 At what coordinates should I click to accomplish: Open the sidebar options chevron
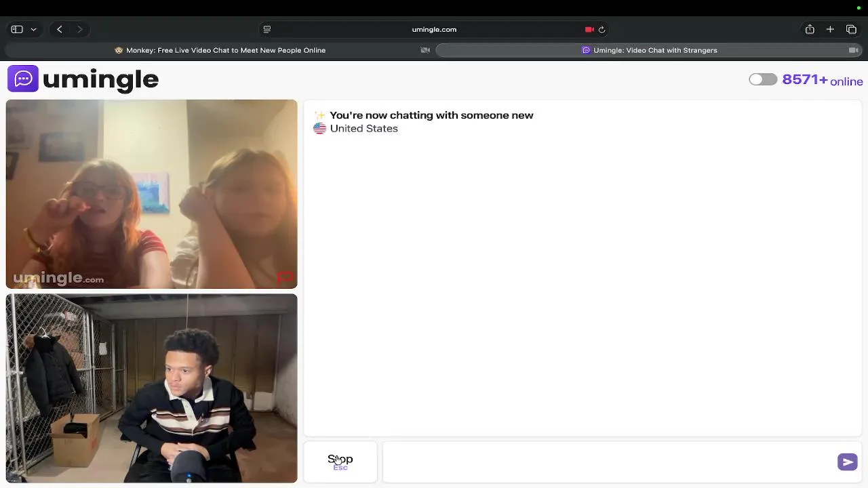tap(33, 29)
